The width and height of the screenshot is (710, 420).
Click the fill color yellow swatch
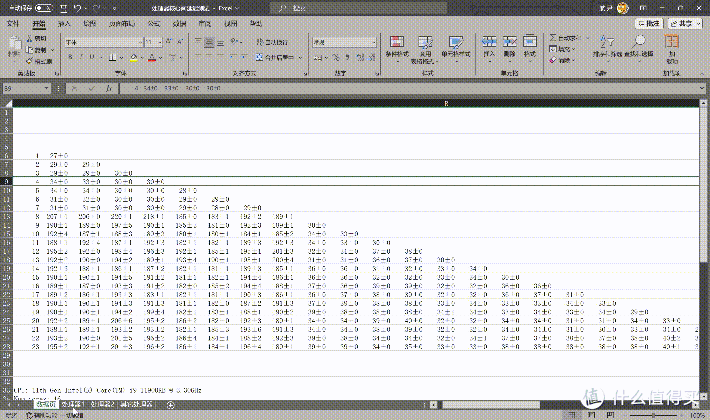coord(134,57)
